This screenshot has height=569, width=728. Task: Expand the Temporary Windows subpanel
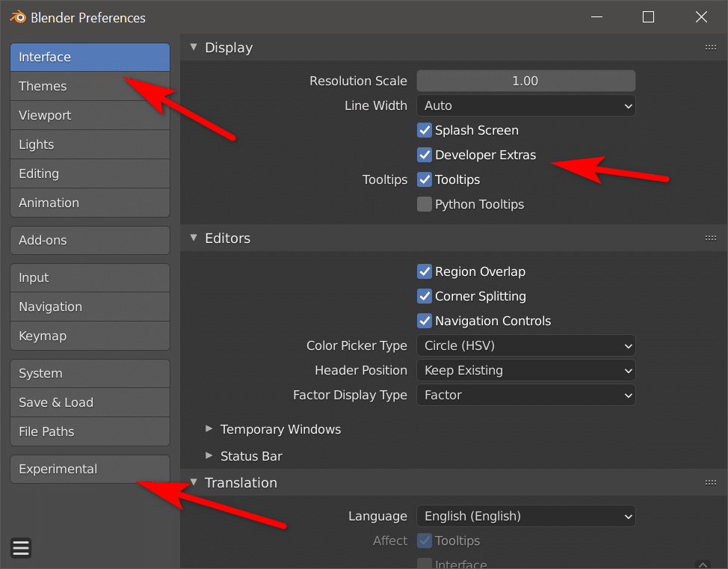(209, 428)
